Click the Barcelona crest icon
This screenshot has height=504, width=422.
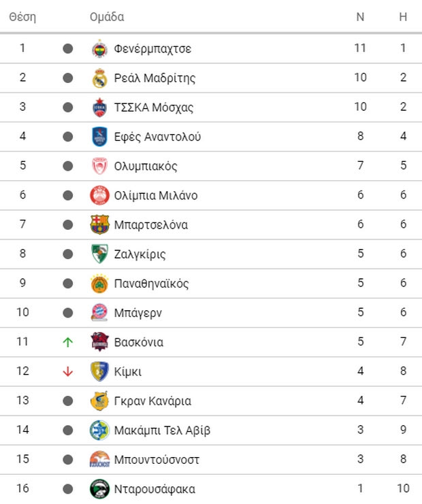(x=99, y=224)
